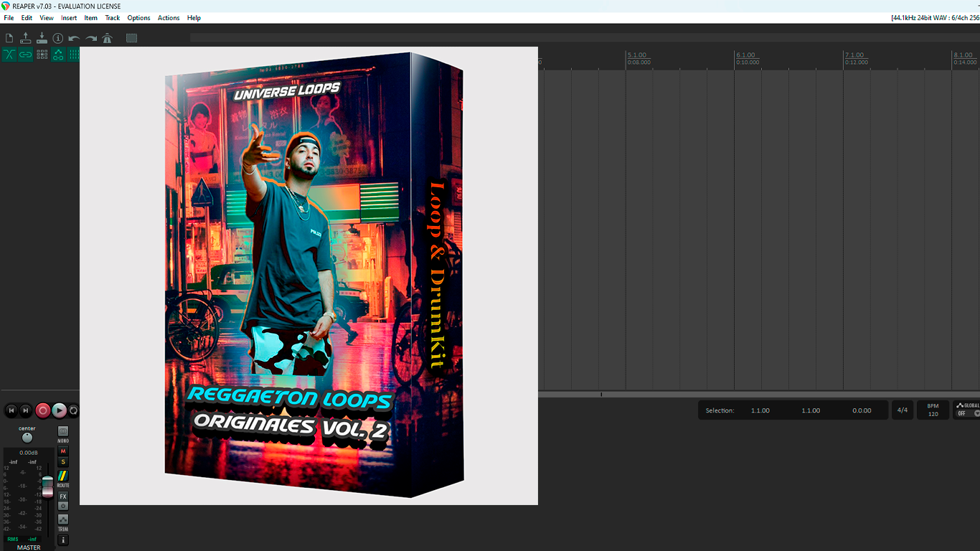Open the Actions menu
The width and height of the screenshot is (980, 551).
pos(169,18)
